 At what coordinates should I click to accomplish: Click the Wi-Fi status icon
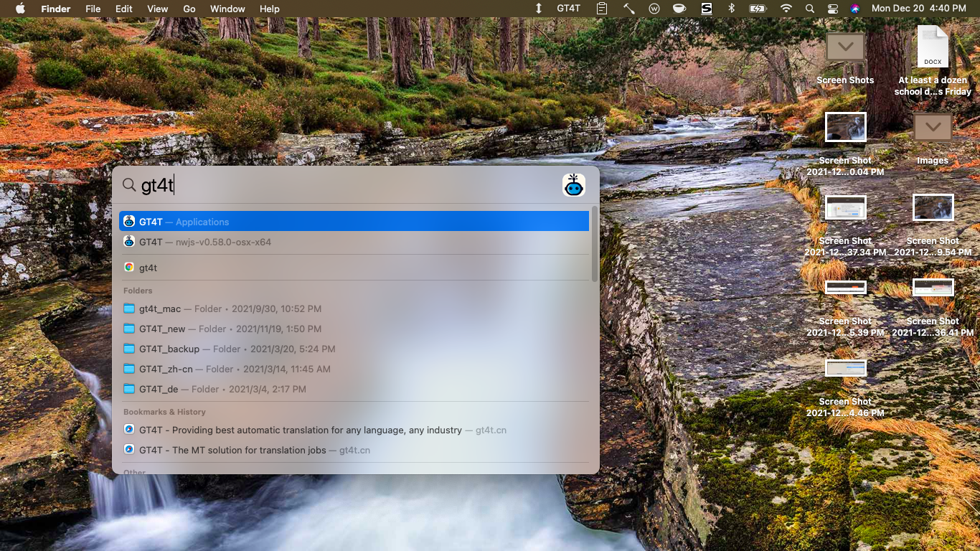tap(786, 9)
